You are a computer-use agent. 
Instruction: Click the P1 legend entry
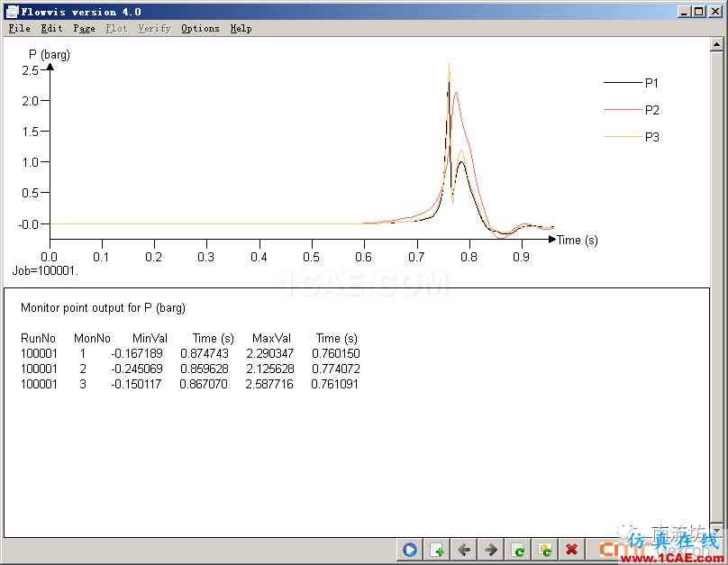click(632, 83)
